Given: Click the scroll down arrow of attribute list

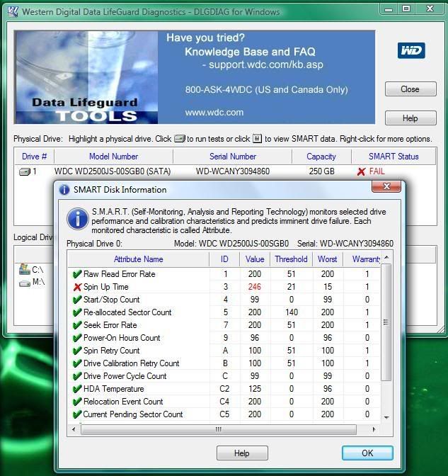Looking at the screenshot, I should click(386, 418).
